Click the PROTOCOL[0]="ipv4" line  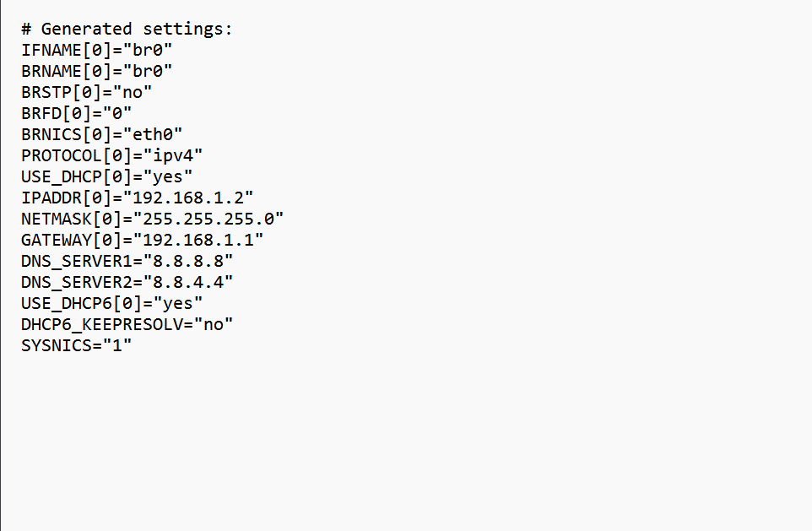click(112, 156)
